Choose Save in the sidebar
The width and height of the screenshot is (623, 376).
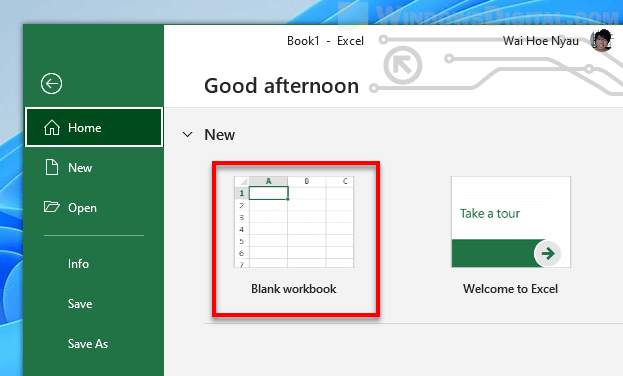[94, 304]
